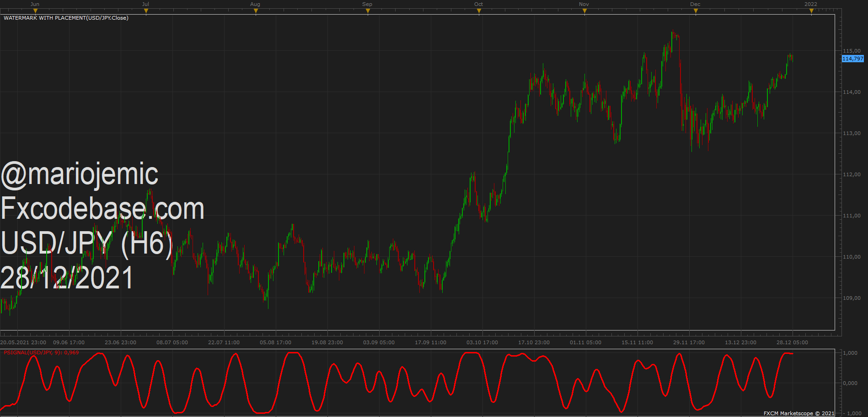The image size is (868, 417).
Task: Click the Oct month marker triangle
Action: (479, 11)
